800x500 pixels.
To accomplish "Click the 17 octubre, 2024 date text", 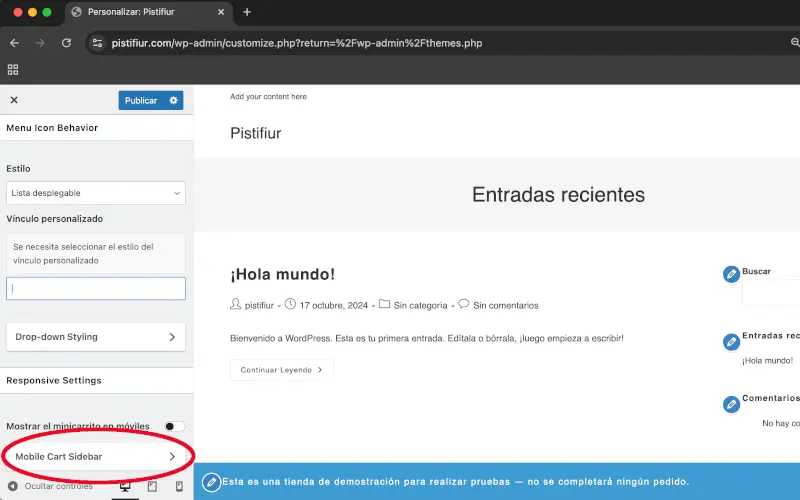I will click(334, 305).
